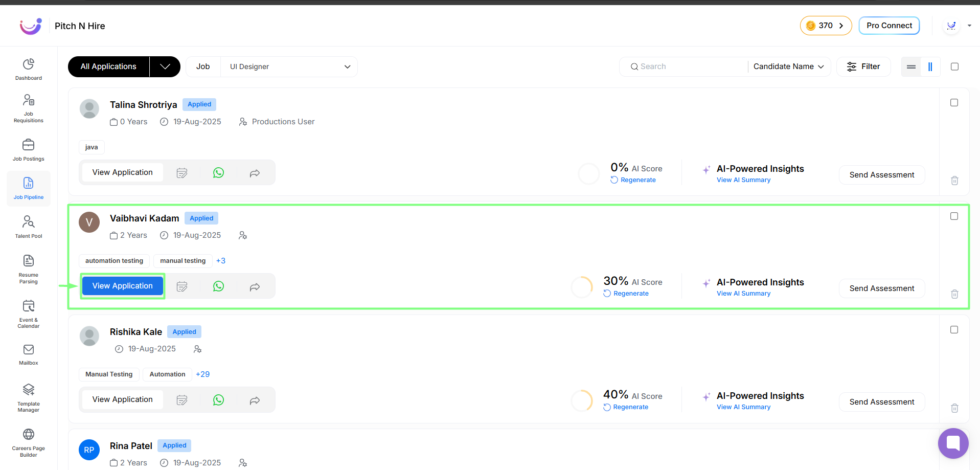The width and height of the screenshot is (980, 470).
Task: Open the UI Designer job dropdown
Action: point(289,66)
